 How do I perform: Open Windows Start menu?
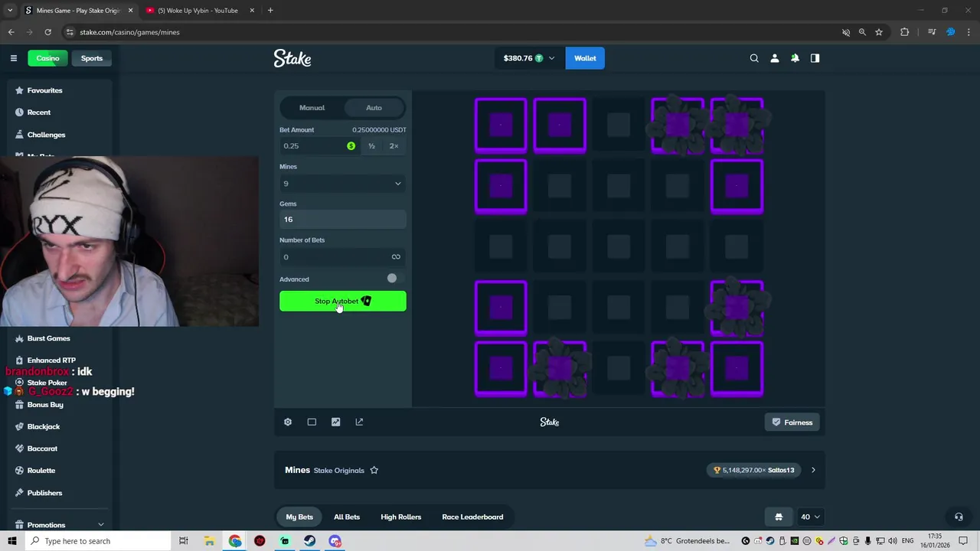coord(12,541)
